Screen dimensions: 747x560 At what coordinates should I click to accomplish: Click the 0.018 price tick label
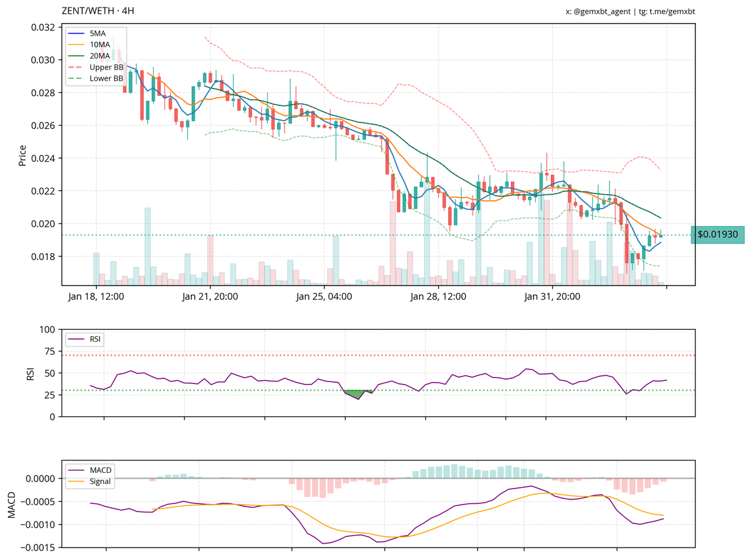tap(43, 257)
